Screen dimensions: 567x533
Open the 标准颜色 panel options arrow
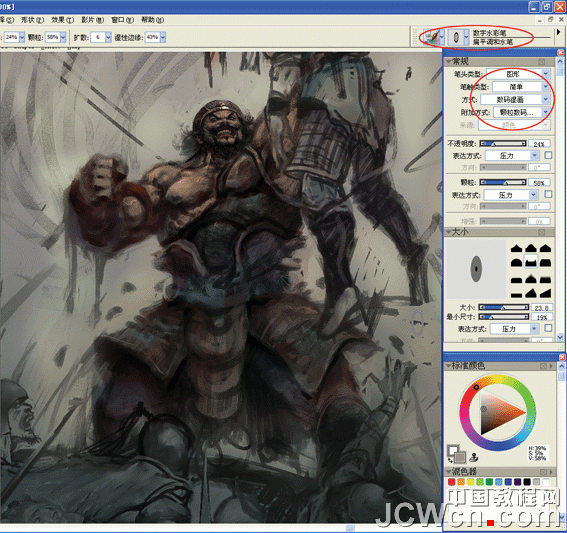551,366
